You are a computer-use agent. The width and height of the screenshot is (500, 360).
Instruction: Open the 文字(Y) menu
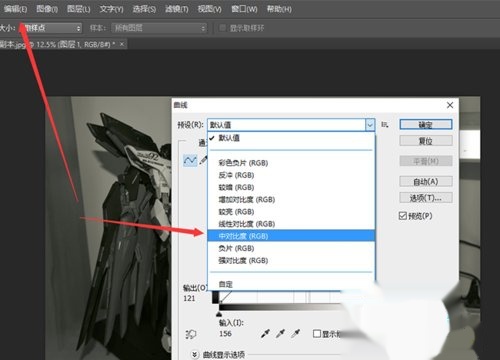point(111,9)
